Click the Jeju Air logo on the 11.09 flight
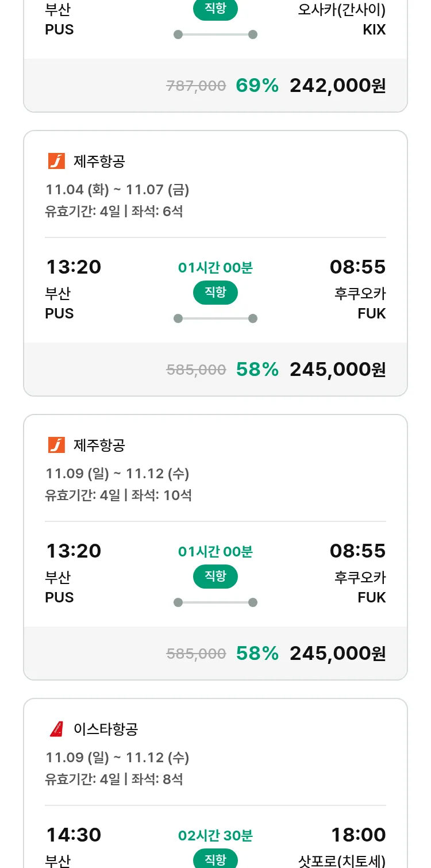This screenshot has height=868, width=431. [56, 445]
